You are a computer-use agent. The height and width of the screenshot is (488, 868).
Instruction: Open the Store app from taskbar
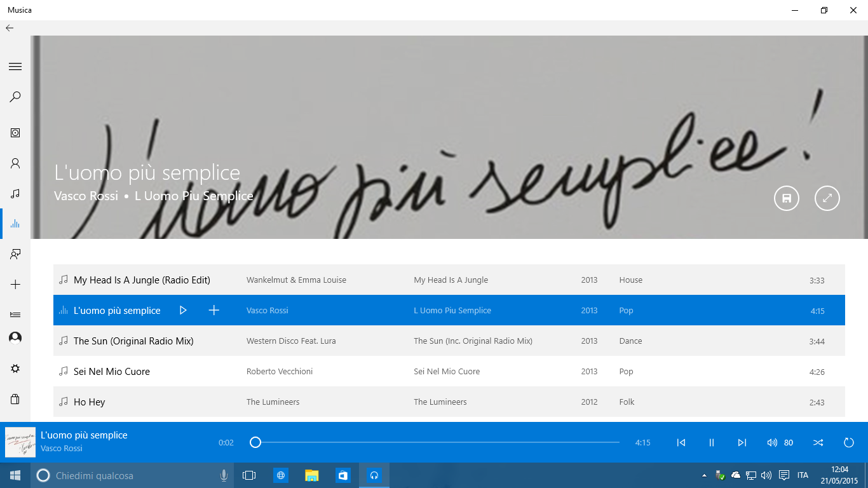tap(343, 475)
